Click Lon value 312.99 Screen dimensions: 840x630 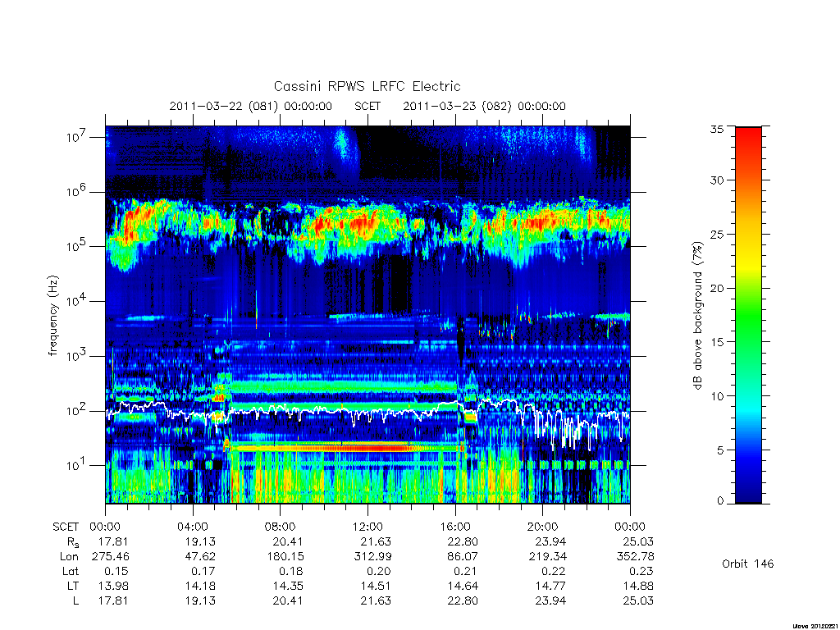(372, 557)
